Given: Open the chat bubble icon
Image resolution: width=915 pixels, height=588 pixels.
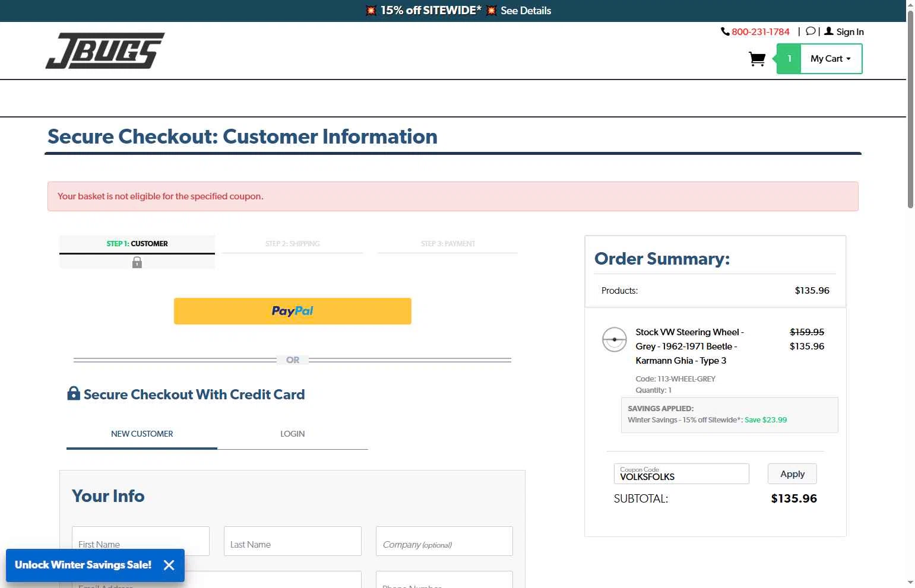Looking at the screenshot, I should click(810, 31).
